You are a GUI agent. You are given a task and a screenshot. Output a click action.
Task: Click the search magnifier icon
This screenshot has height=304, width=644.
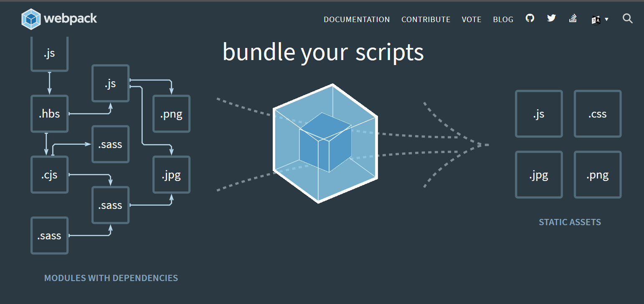[x=627, y=18]
